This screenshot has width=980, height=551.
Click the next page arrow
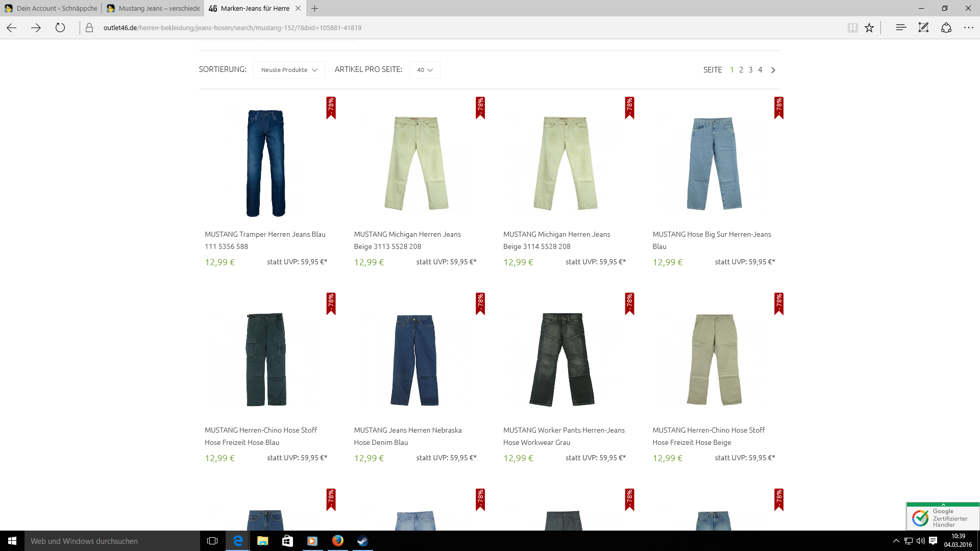coord(773,70)
